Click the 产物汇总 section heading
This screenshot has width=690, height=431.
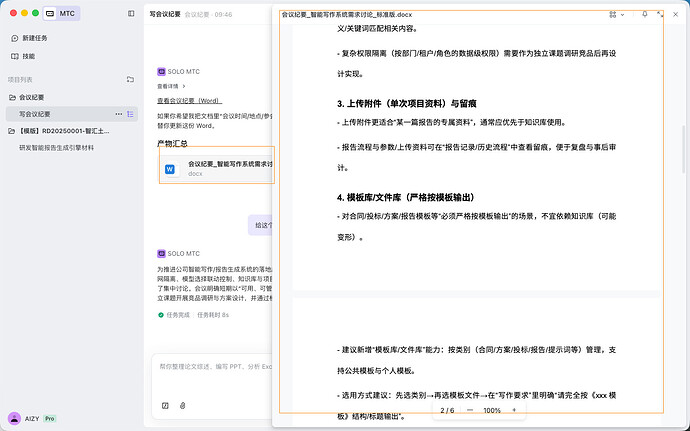pyautogui.click(x=172, y=144)
